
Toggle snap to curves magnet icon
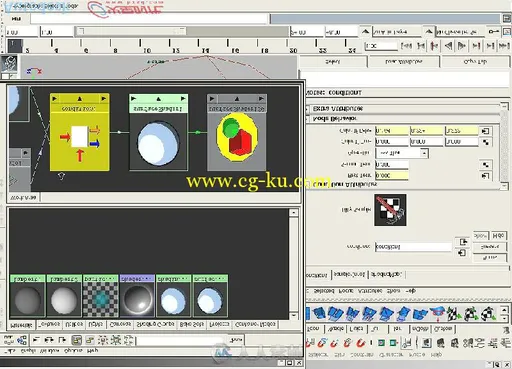(322, 343)
